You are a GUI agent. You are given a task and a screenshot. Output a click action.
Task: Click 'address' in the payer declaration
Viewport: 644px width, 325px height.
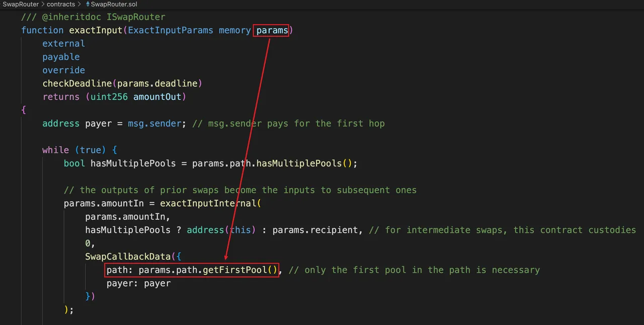[61, 123]
